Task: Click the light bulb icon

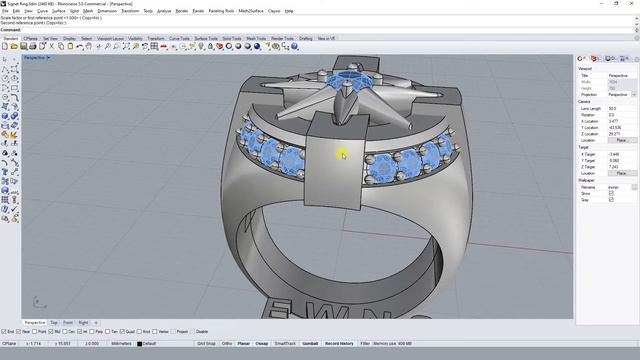Action: (x=201, y=47)
